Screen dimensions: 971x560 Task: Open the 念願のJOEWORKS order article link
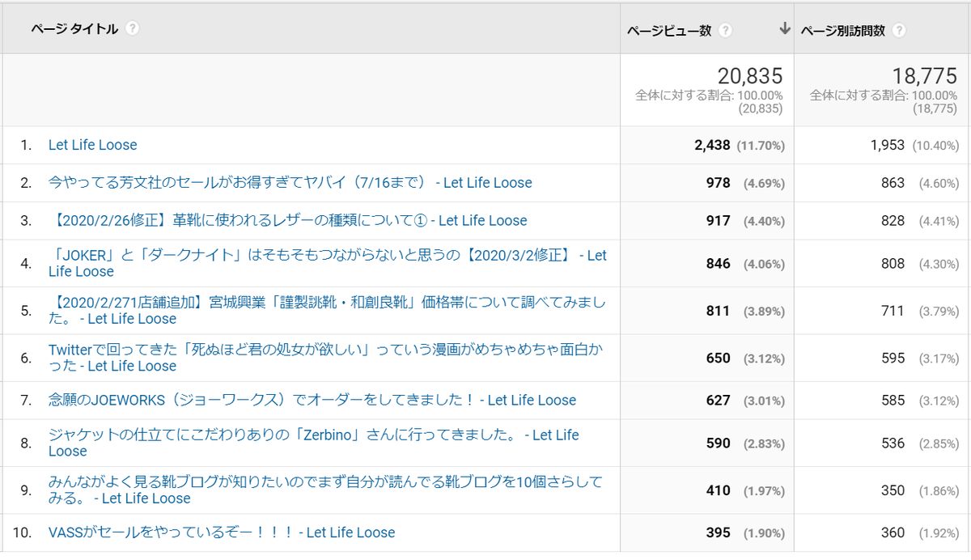click(x=312, y=400)
